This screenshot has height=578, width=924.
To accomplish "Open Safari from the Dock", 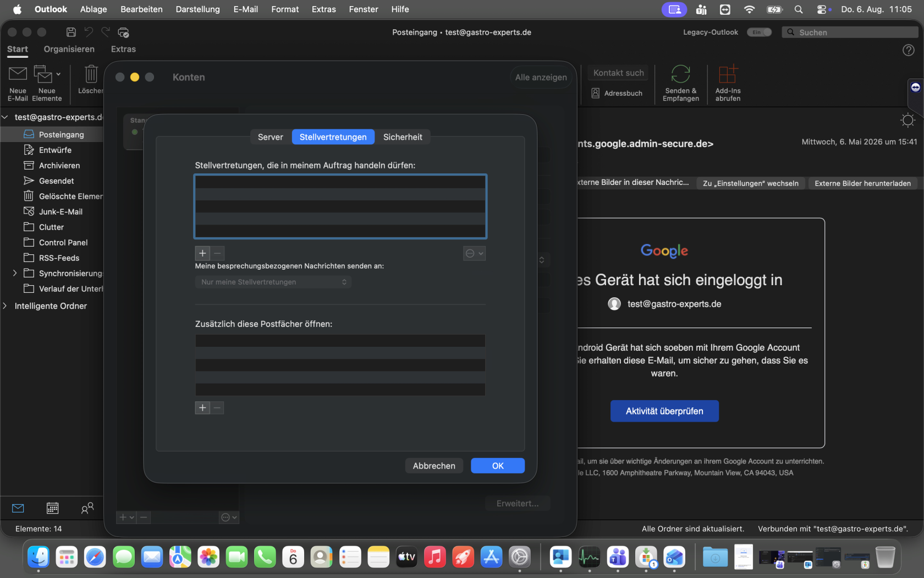I will point(95,558).
